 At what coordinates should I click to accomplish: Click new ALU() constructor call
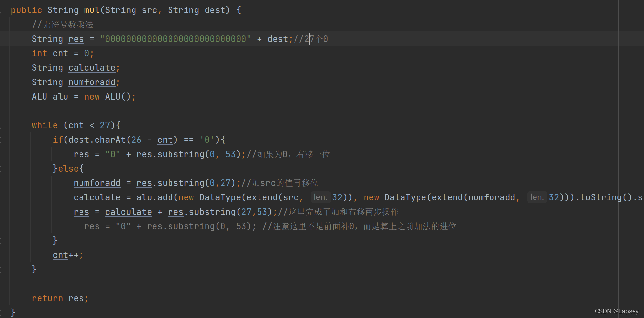pos(108,97)
